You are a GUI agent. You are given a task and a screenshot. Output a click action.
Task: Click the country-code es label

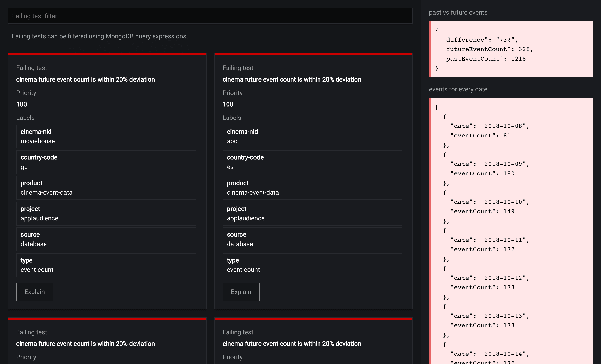coord(312,162)
